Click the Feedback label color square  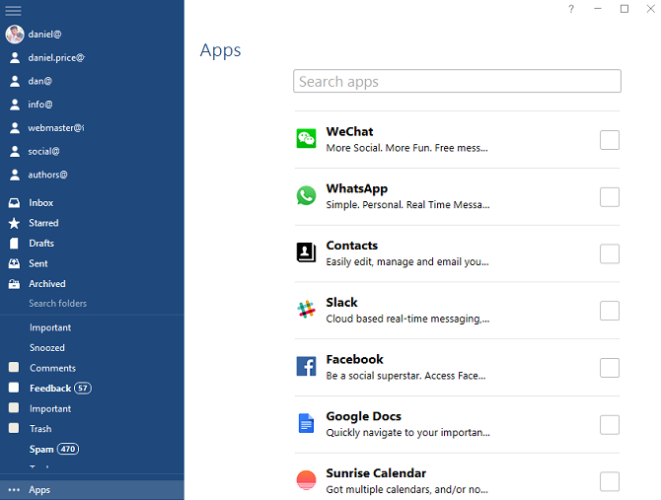[x=14, y=387]
